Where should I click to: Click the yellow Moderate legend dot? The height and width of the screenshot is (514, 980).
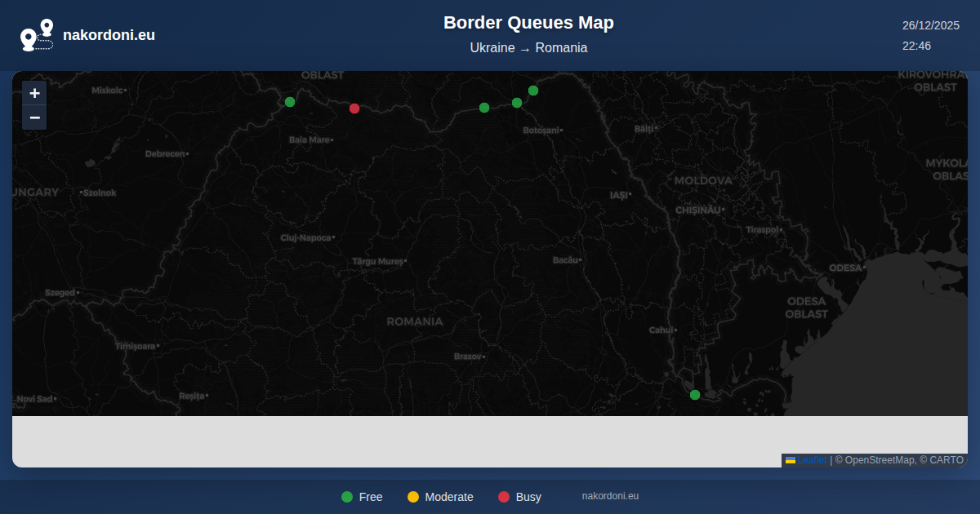coord(413,497)
